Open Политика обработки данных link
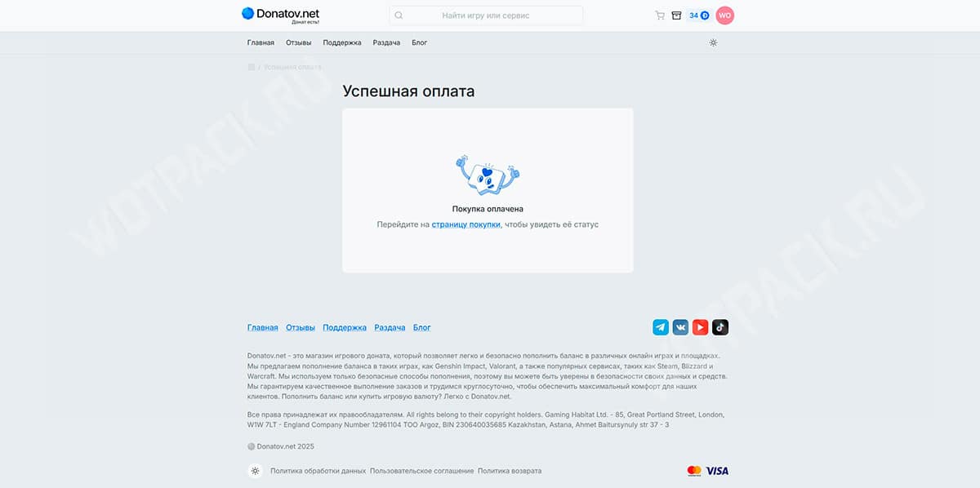Viewport: 980px width, 488px height. tap(318, 471)
